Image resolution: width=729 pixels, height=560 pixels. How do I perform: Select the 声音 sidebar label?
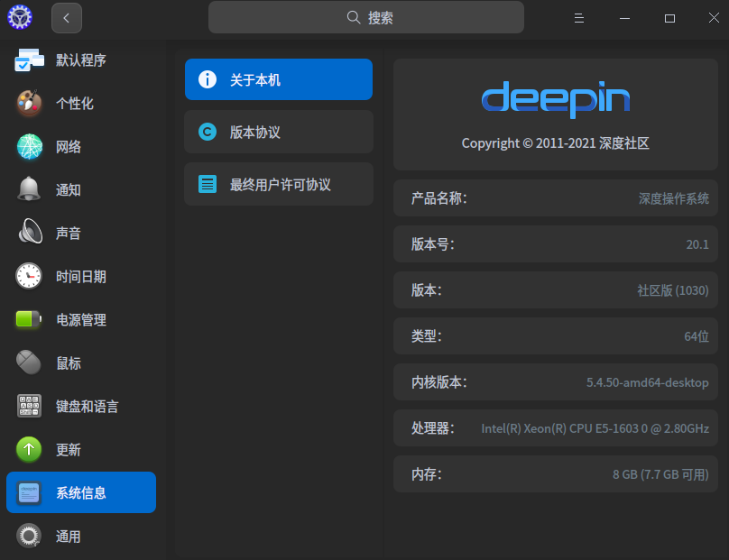[x=69, y=233]
